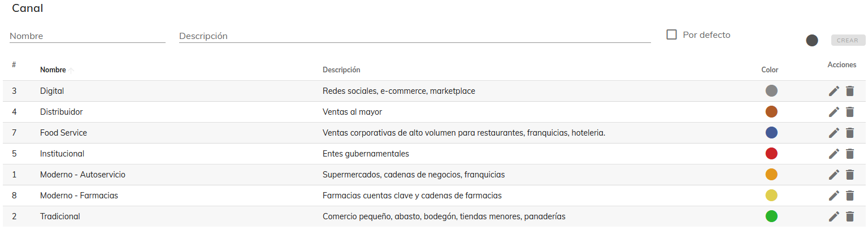
Task: Focus the Descripción input field
Action: pos(415,36)
